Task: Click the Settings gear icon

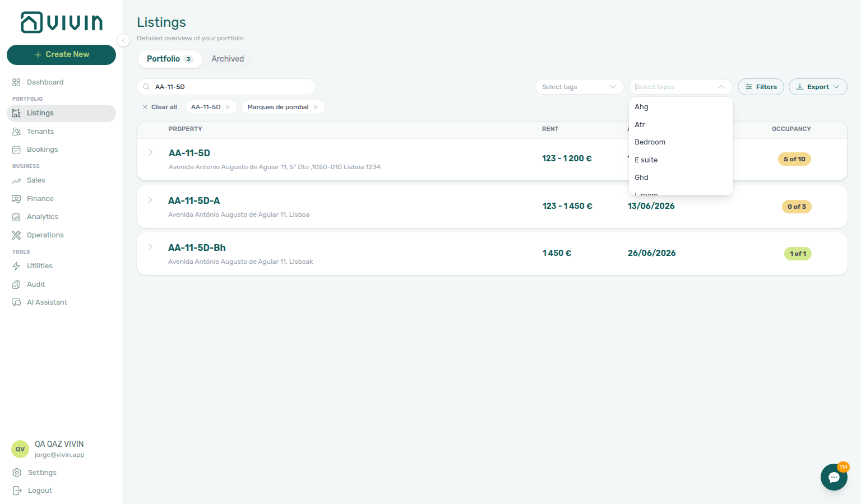Action: 17,473
